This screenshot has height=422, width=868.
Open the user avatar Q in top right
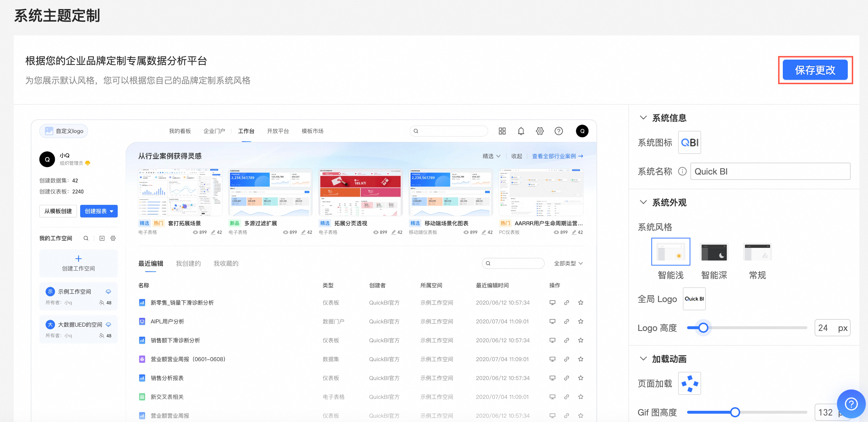pyautogui.click(x=582, y=131)
